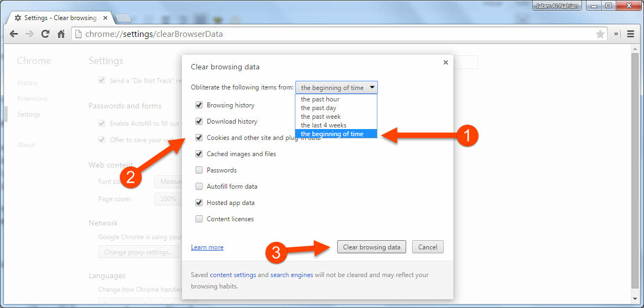This screenshot has width=644, height=308.
Task: Click the scrollbar up arrow
Action: pos(635,48)
